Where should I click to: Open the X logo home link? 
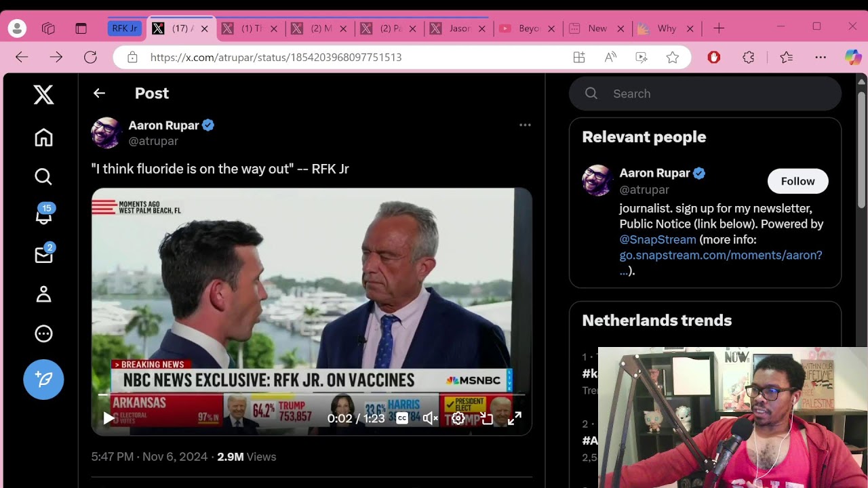43,95
